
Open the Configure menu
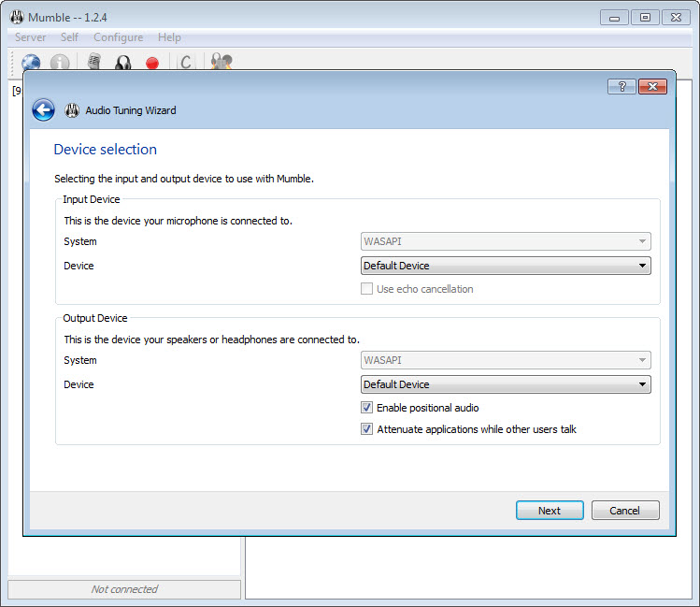click(x=119, y=37)
